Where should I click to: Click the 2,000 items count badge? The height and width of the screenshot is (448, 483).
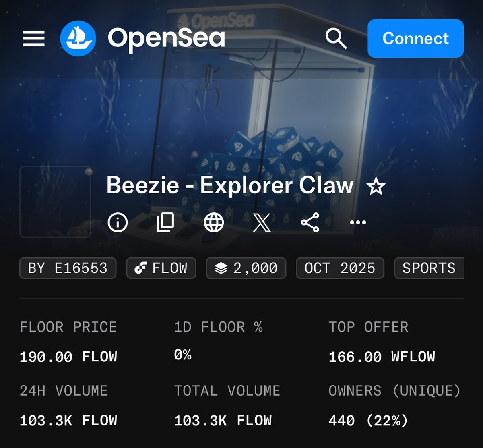coord(246,268)
